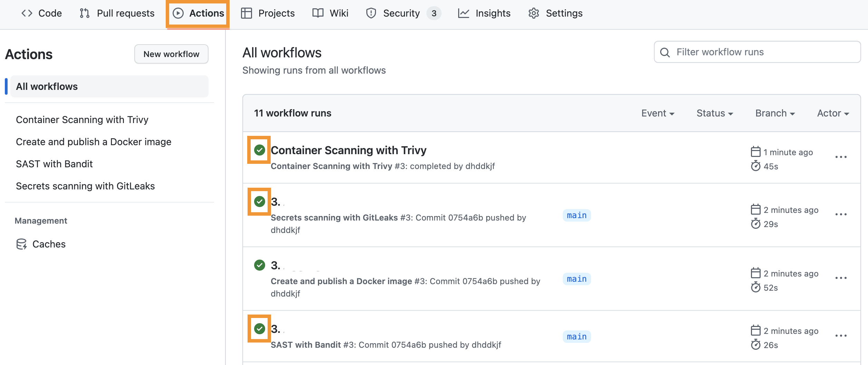Screen dimensions: 868x365
Task: Expand the Actor filter dropdown
Action: pyautogui.click(x=833, y=113)
